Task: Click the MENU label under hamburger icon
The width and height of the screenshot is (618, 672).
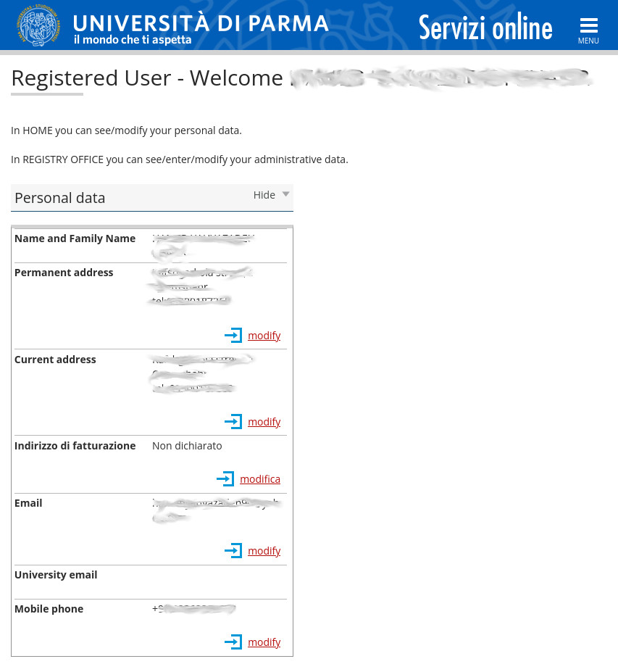Action: point(588,41)
